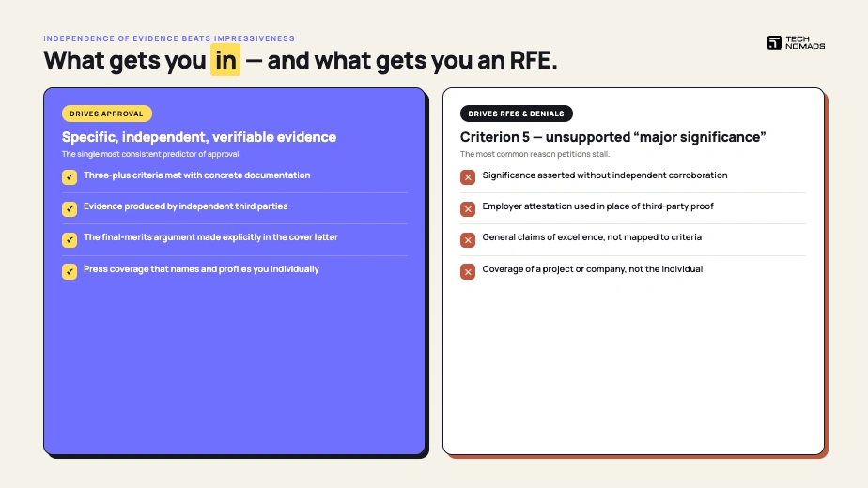Click the 'TECH NOMADS' wordmark text
Image resolution: width=868 pixels, height=488 pixels.
805,42
